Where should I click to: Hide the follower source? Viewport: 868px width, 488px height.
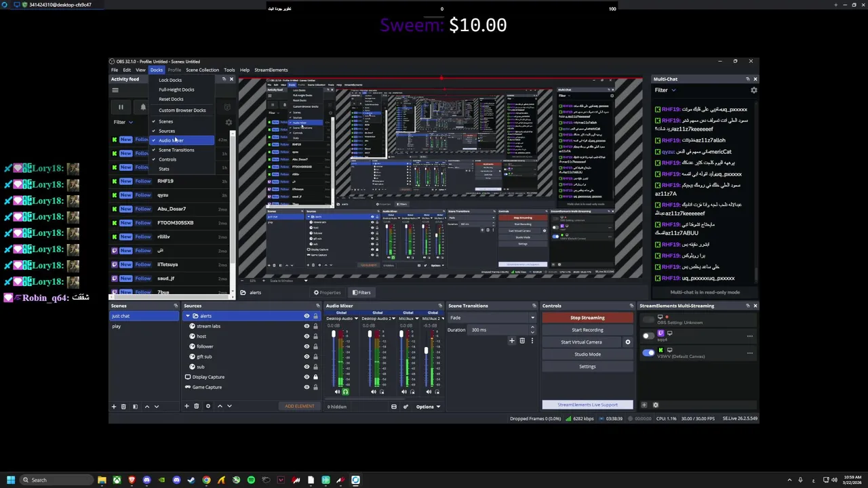point(307,346)
